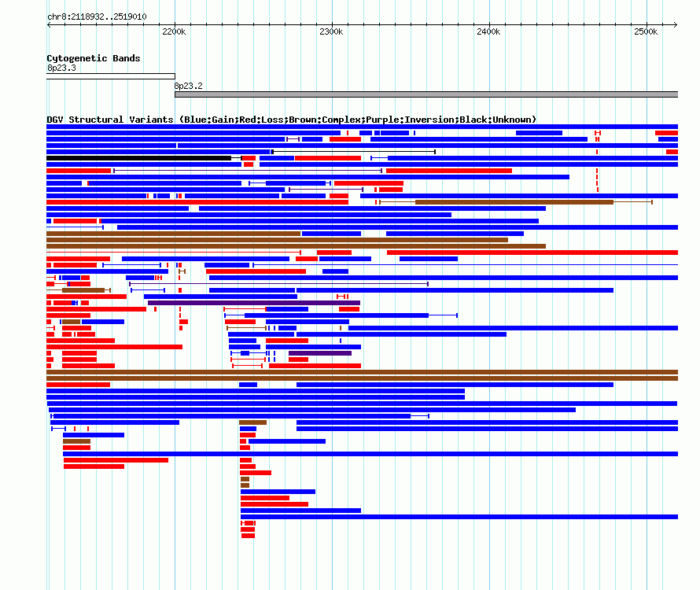Click the thick black unknown variant bar
This screenshot has width=700, height=590.
(139, 158)
